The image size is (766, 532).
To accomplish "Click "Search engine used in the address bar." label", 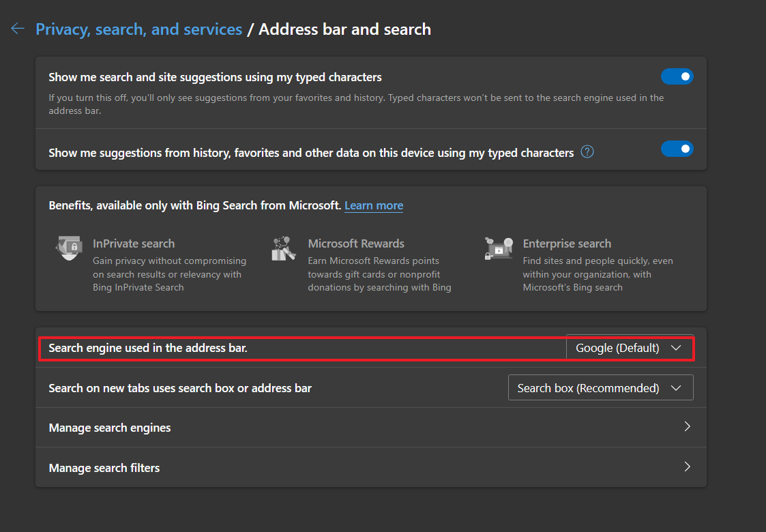I will [148, 348].
